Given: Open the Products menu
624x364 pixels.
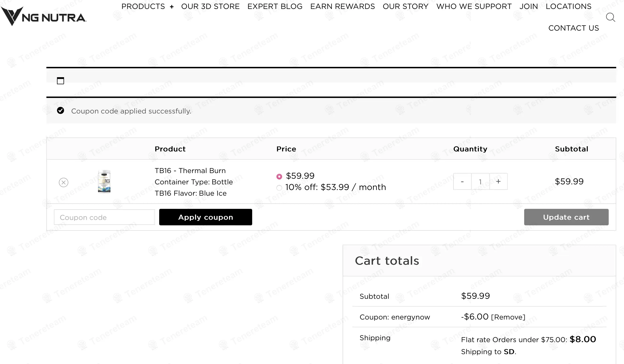Looking at the screenshot, I should (x=143, y=6).
